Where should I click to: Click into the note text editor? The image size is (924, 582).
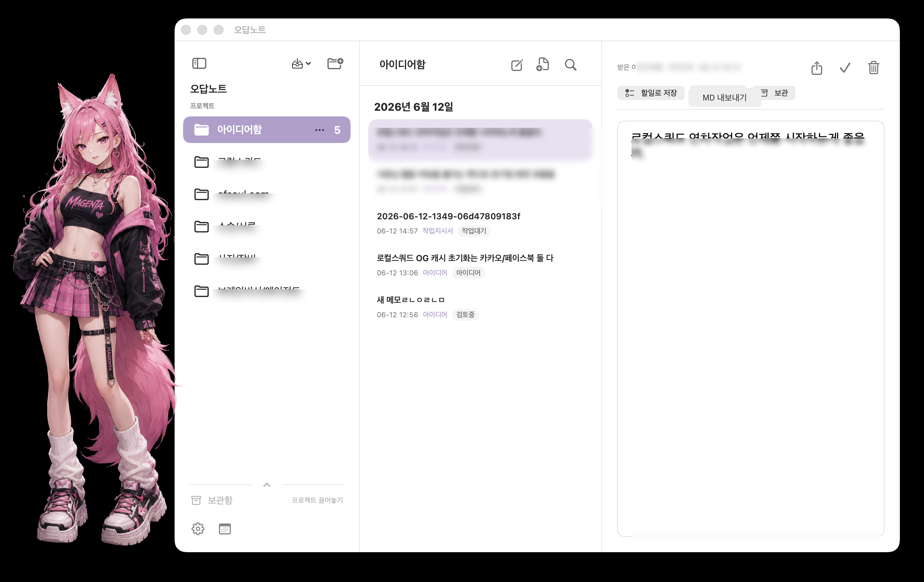[x=750, y=328]
